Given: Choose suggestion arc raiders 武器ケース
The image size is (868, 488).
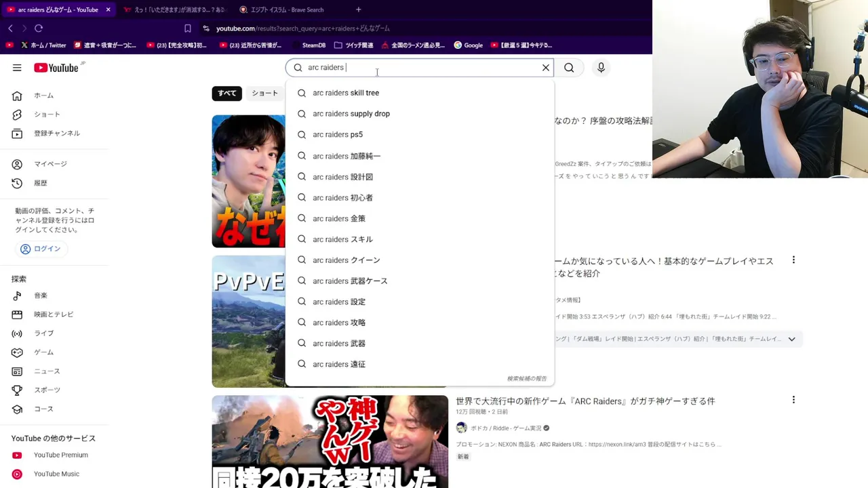Looking at the screenshot, I should (x=420, y=281).
